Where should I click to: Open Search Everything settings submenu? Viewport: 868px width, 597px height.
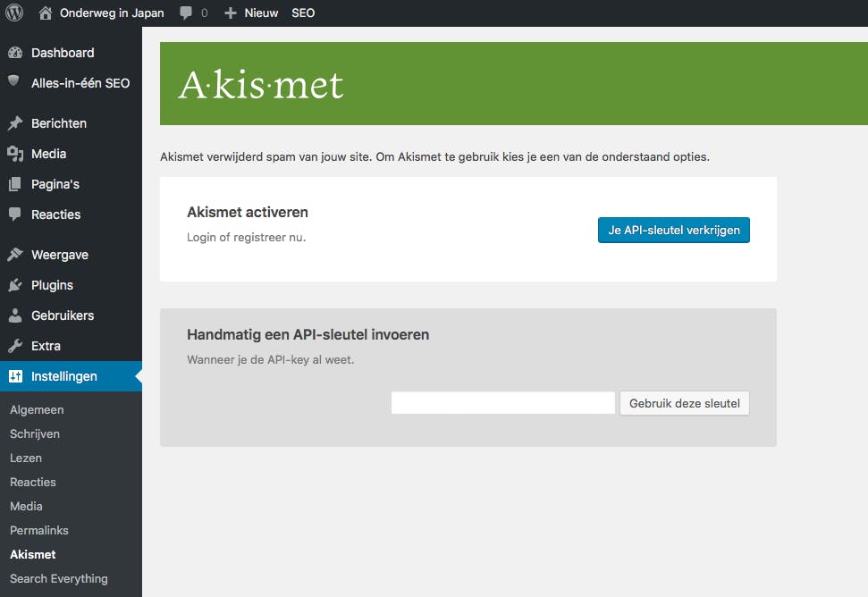(x=59, y=579)
